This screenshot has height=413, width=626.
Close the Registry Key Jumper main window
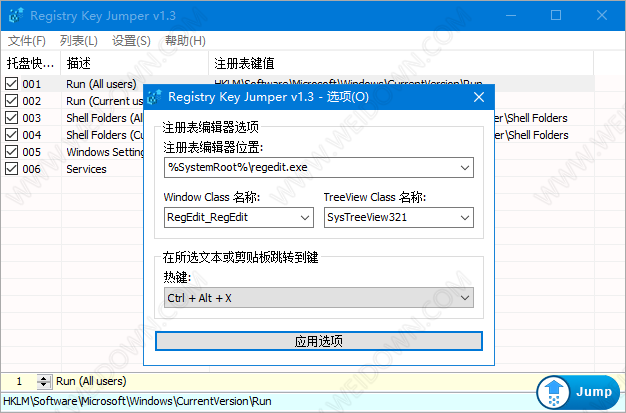click(x=602, y=16)
